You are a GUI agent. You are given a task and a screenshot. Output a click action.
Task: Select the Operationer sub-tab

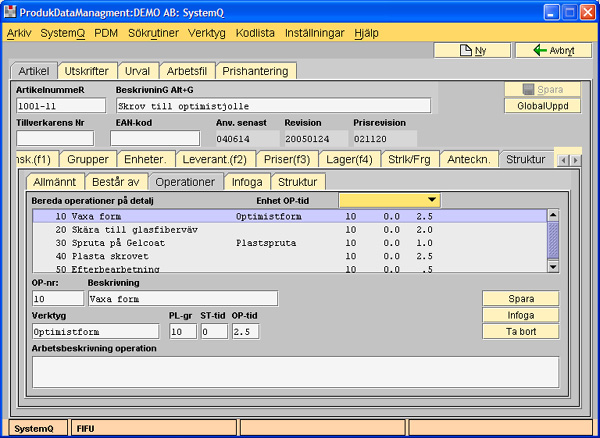(185, 182)
